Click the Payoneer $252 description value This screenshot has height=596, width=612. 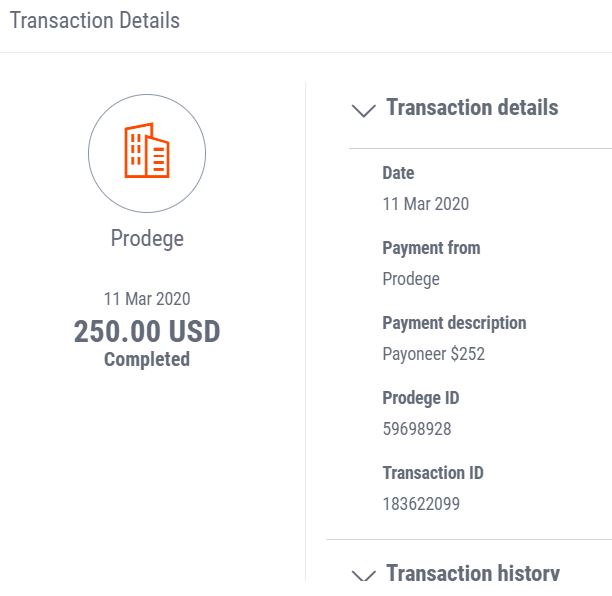[x=434, y=354]
